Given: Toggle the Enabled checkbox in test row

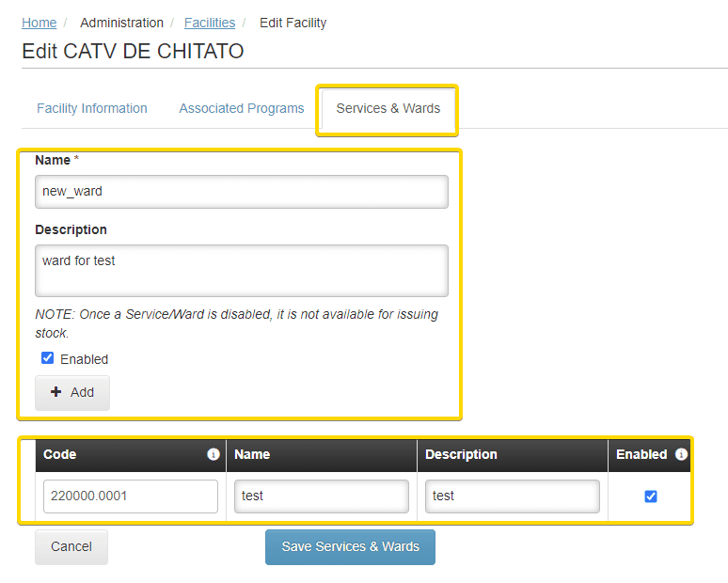Looking at the screenshot, I should [651, 496].
